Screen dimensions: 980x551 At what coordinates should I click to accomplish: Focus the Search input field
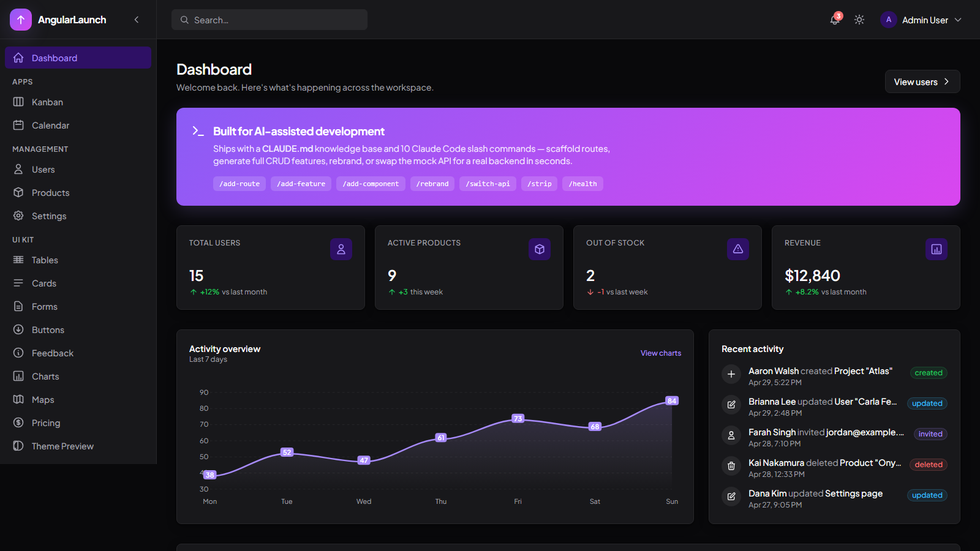coord(269,20)
